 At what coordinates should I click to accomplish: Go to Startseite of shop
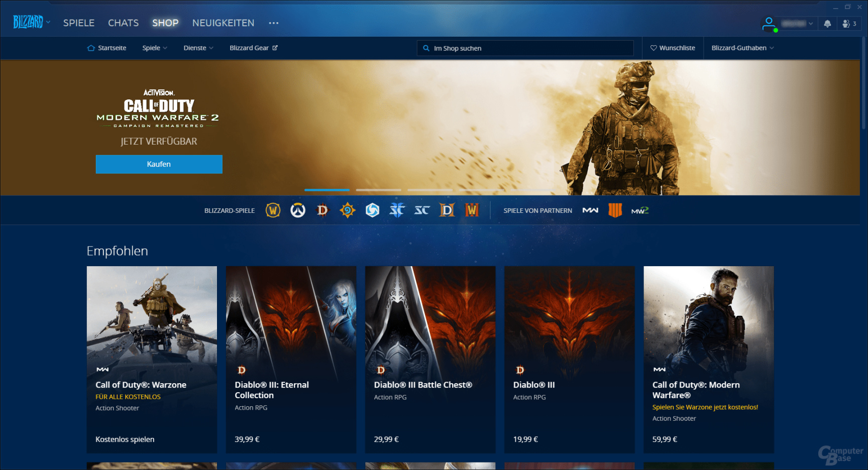pyautogui.click(x=107, y=48)
